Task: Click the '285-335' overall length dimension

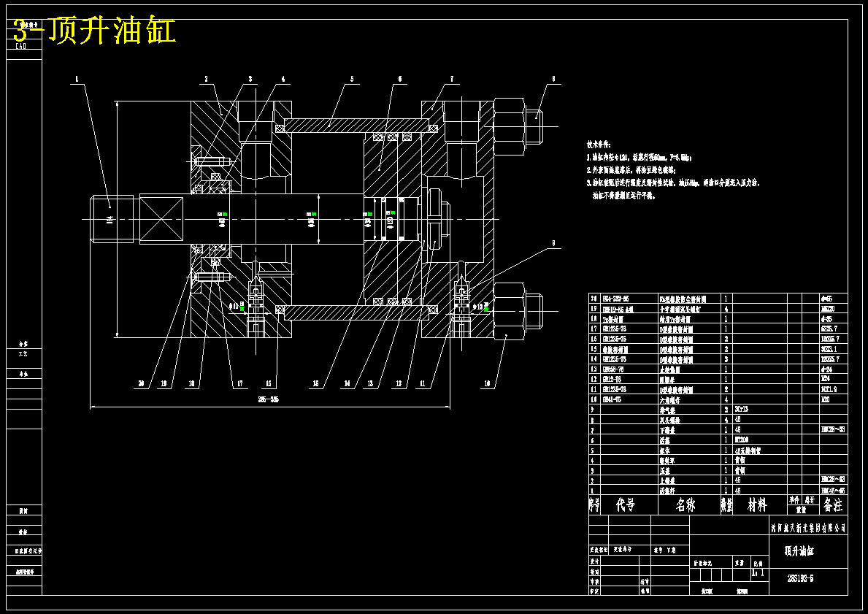Action: pos(269,400)
